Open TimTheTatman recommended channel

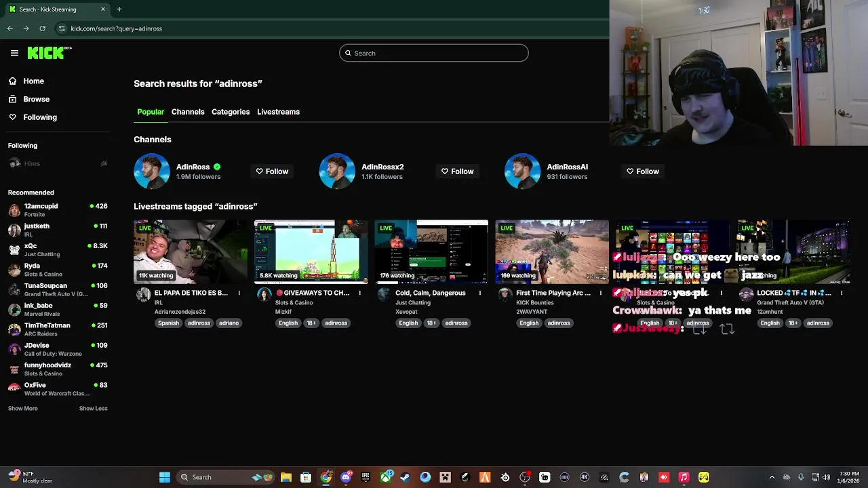(x=58, y=329)
